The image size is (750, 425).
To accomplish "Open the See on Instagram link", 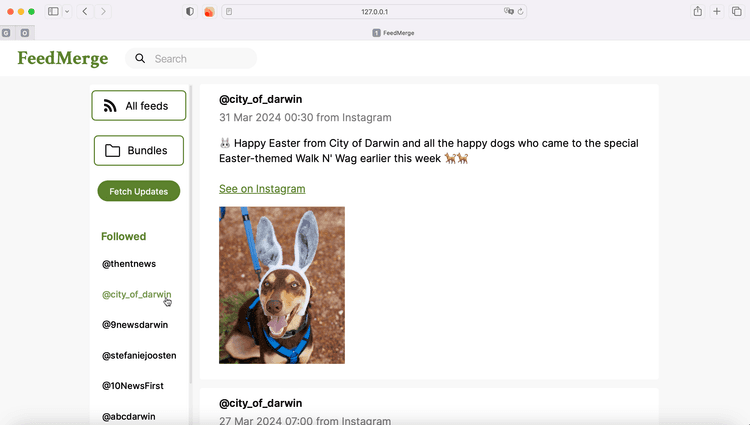I will 262,189.
